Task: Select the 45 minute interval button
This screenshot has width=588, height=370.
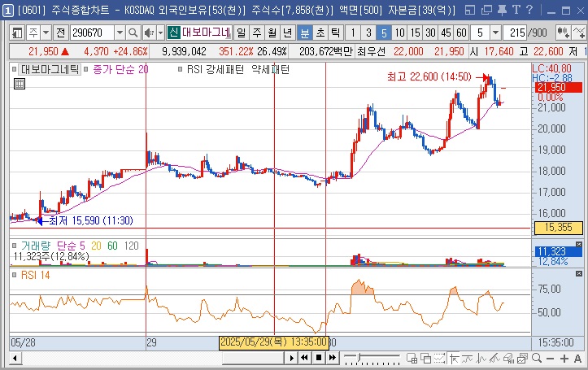Action: pos(446,33)
